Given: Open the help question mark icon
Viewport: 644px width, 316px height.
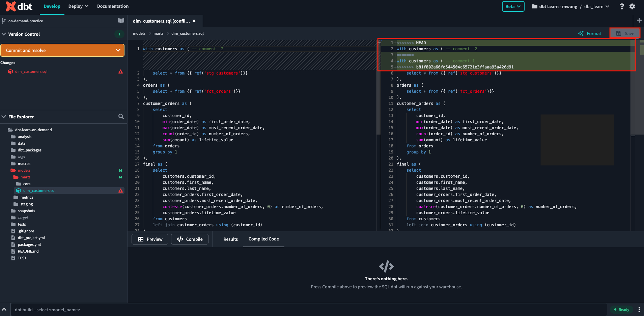Looking at the screenshot, I should (x=622, y=6).
